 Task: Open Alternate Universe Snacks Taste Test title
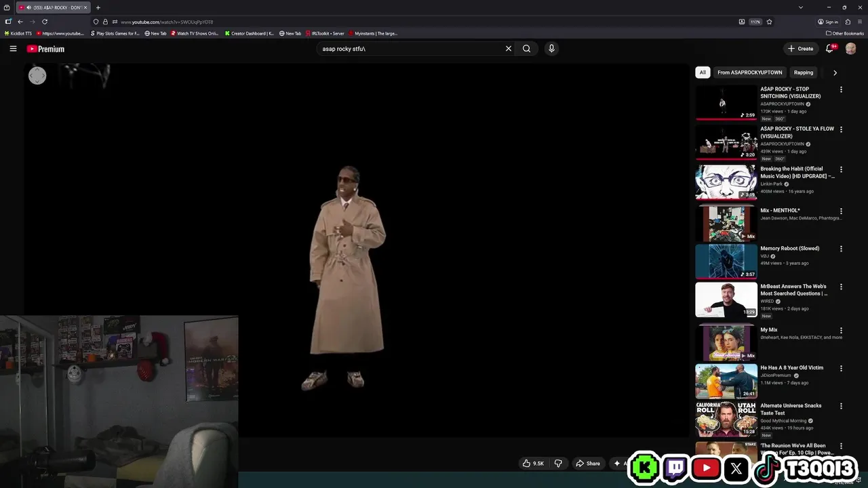[791, 409]
